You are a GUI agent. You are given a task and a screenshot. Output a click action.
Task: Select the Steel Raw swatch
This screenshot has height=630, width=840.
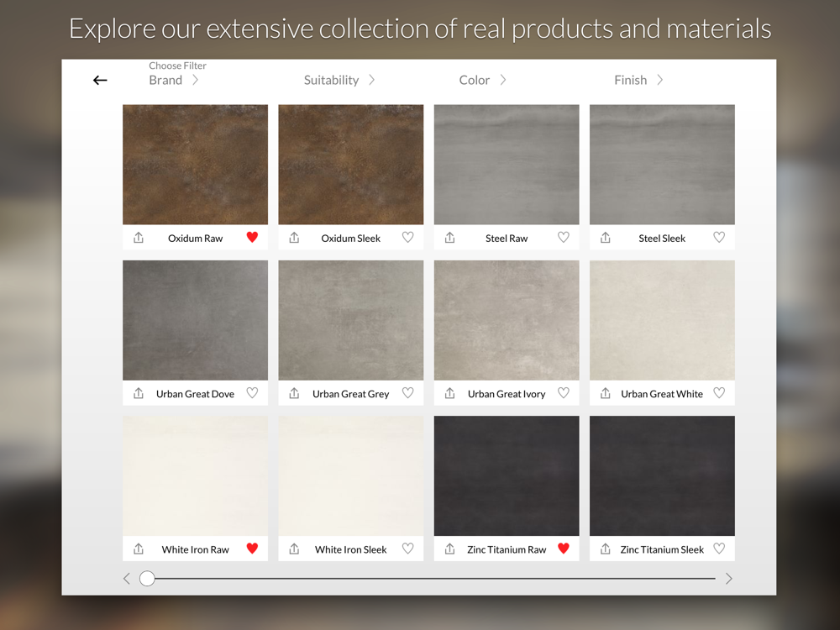[507, 165]
